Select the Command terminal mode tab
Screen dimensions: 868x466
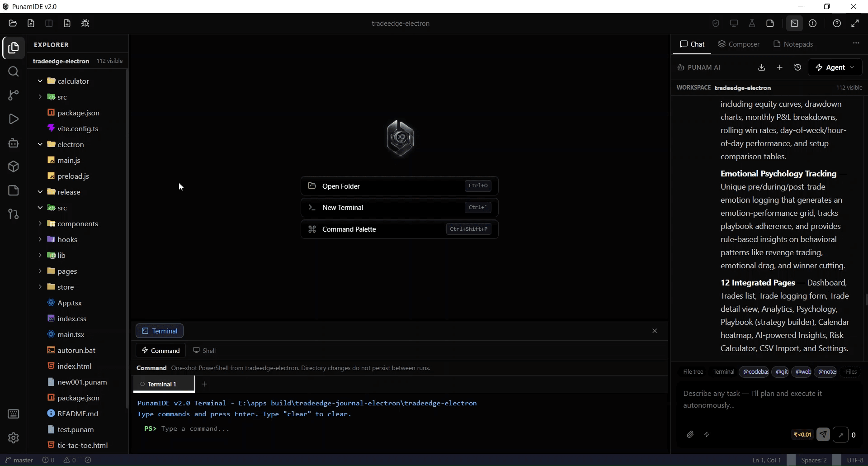click(160, 351)
